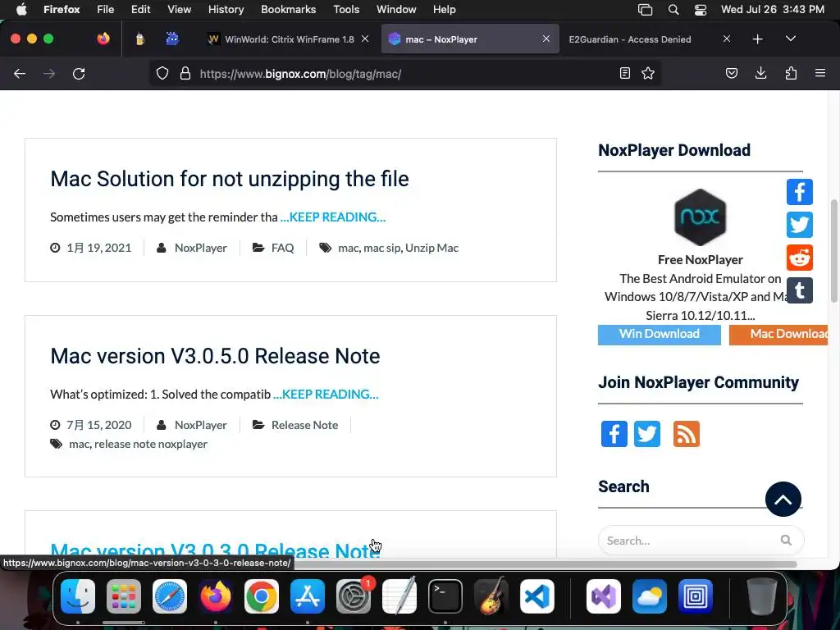Screen dimensions: 840x630
Task: Open Firefox application hamburger menu
Action: click(x=820, y=73)
